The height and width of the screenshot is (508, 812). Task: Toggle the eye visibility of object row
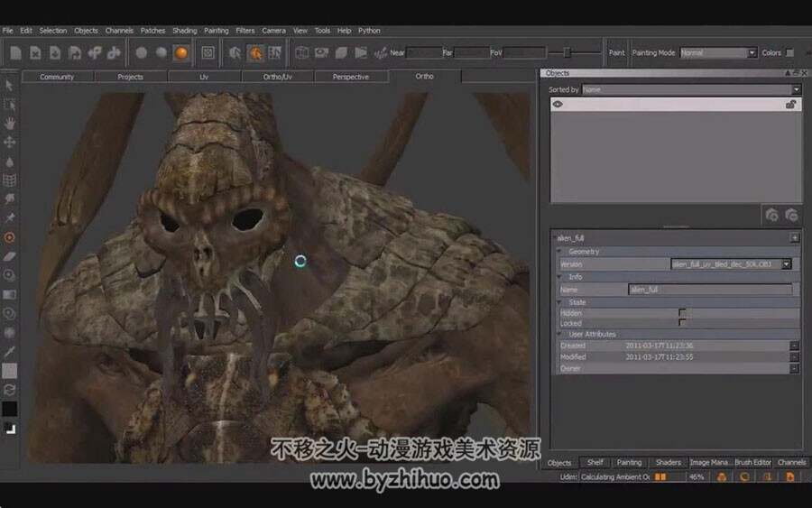(558, 105)
